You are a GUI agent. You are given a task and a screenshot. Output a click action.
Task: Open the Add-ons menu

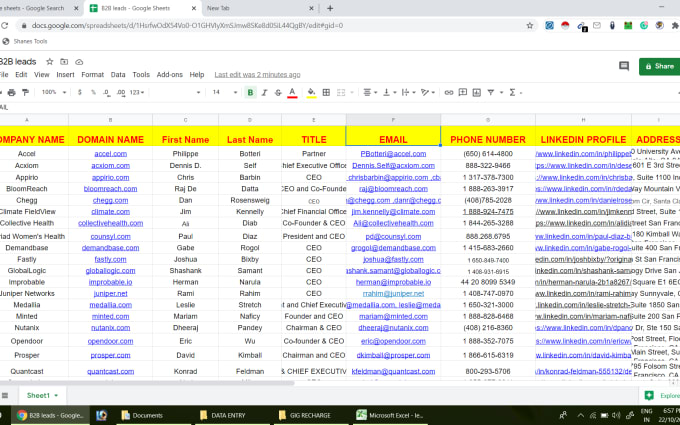click(x=170, y=75)
